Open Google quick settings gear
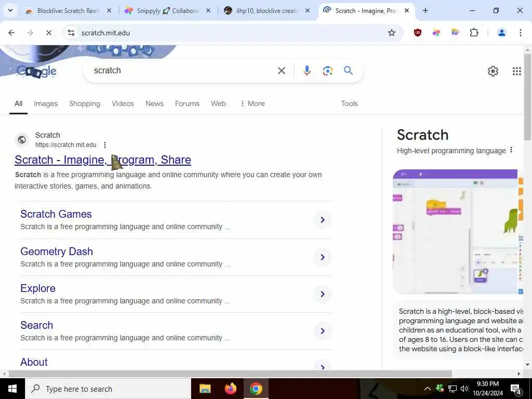Viewport: 532px width, 399px height. coord(493,71)
